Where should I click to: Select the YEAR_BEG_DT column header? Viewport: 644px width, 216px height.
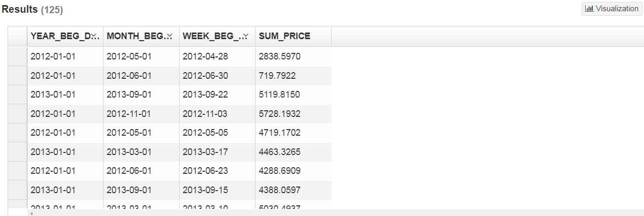(x=65, y=37)
